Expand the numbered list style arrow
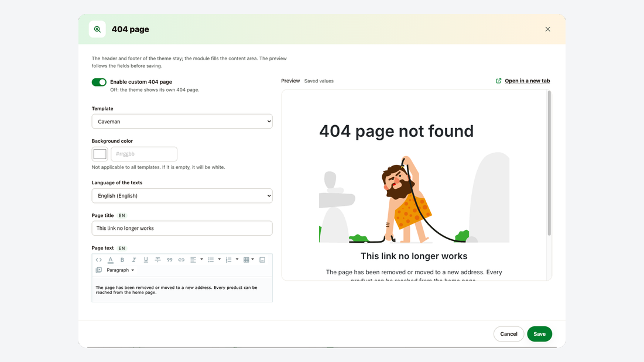Screen dimensions: 644x362 pyautogui.click(x=237, y=260)
